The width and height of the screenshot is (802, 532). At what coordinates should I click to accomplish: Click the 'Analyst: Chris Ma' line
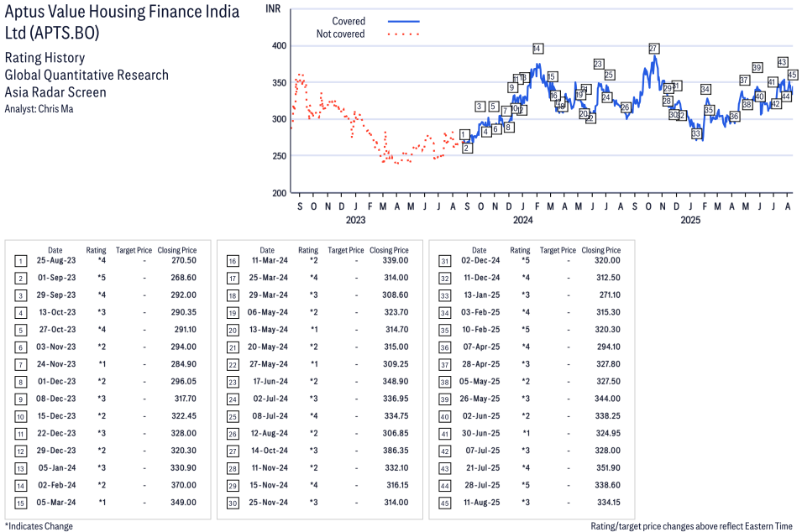point(39,109)
